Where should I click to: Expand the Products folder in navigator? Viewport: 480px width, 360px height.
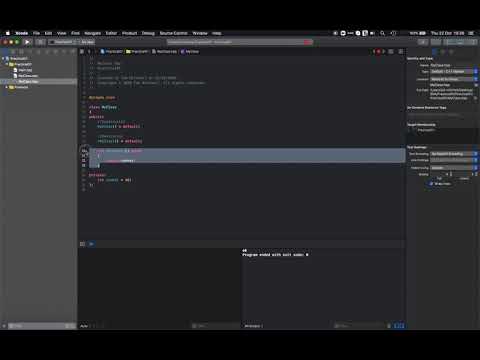[7, 87]
